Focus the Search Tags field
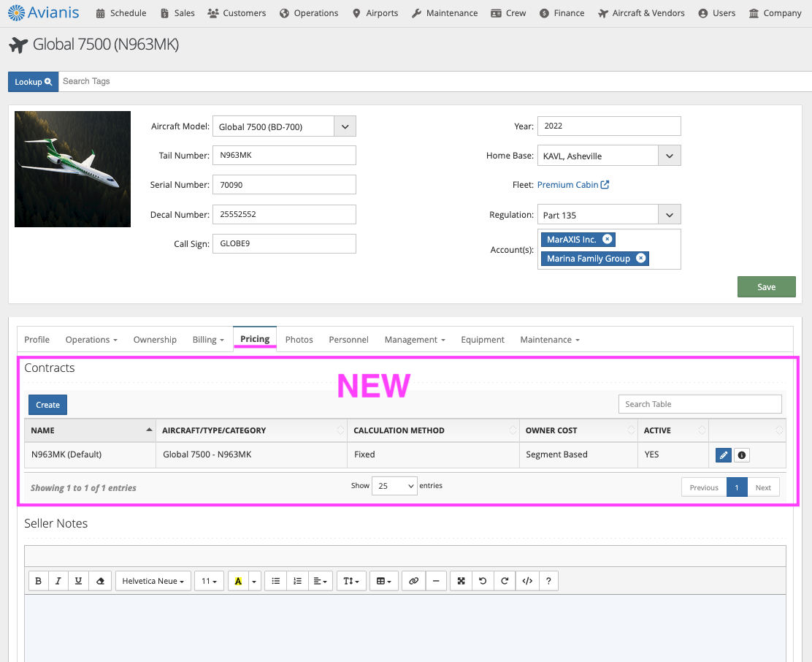Viewport: 812px width, 662px height. click(x=435, y=81)
